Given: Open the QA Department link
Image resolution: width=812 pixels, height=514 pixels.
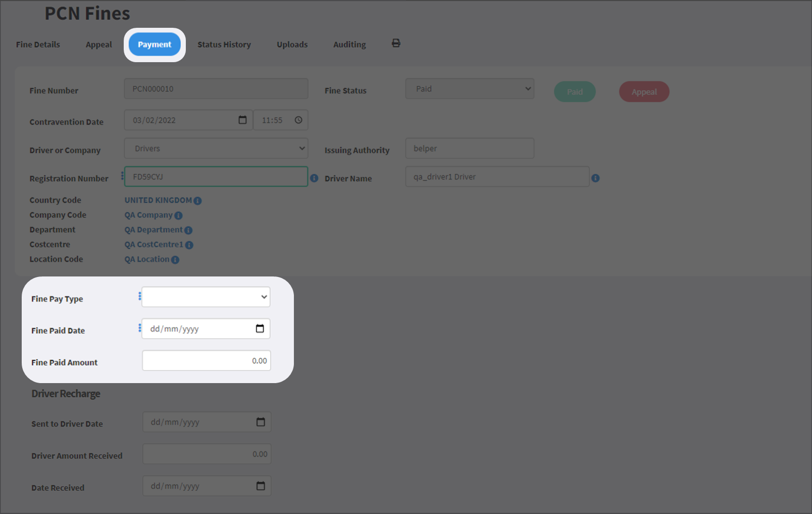Looking at the screenshot, I should tap(154, 229).
